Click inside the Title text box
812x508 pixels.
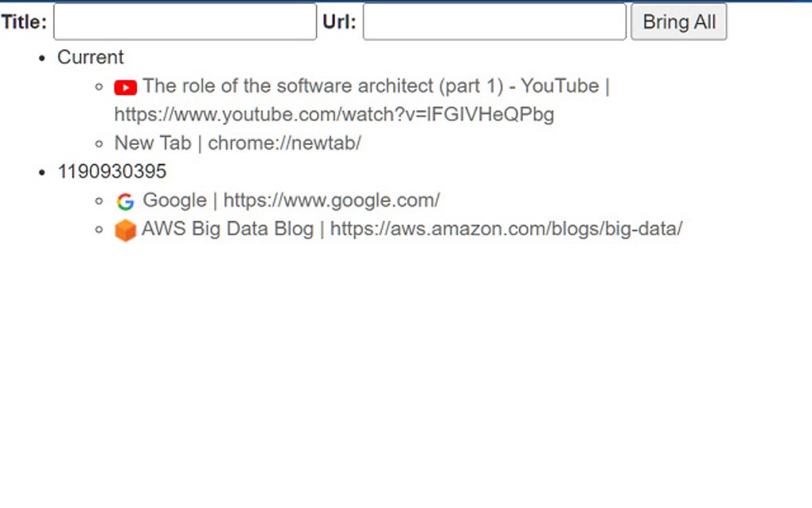184,21
